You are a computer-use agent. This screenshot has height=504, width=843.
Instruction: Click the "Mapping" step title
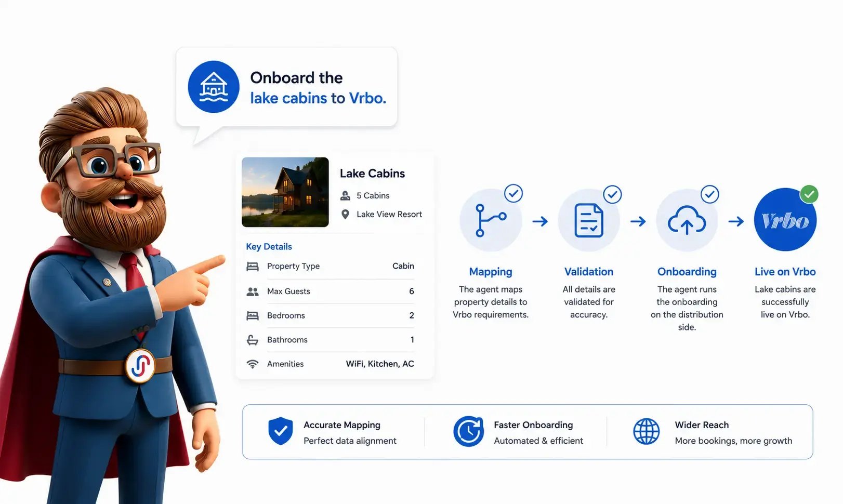coord(491,272)
